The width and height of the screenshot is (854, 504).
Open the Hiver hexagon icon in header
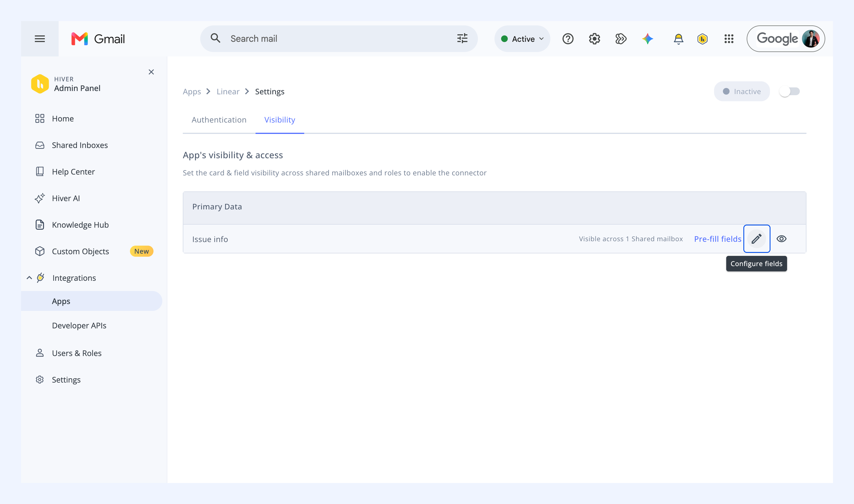pos(702,39)
